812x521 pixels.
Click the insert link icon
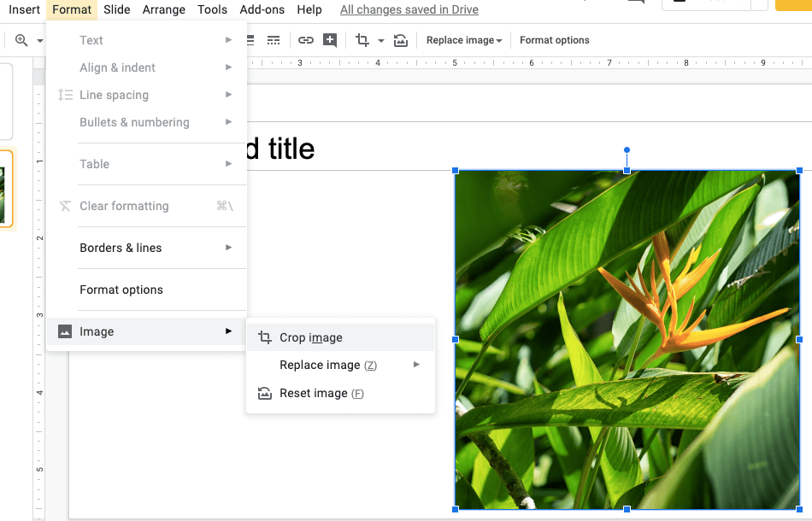(x=306, y=40)
